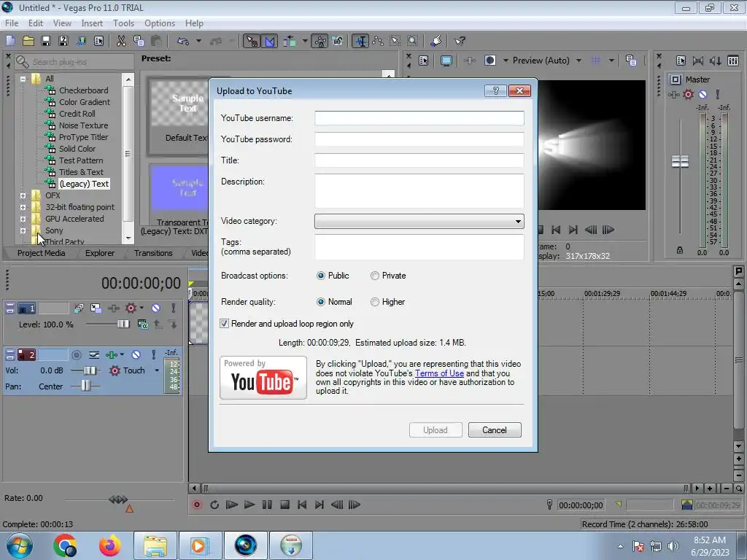
Task: Switch to the Transitions tab
Action: pos(153,253)
